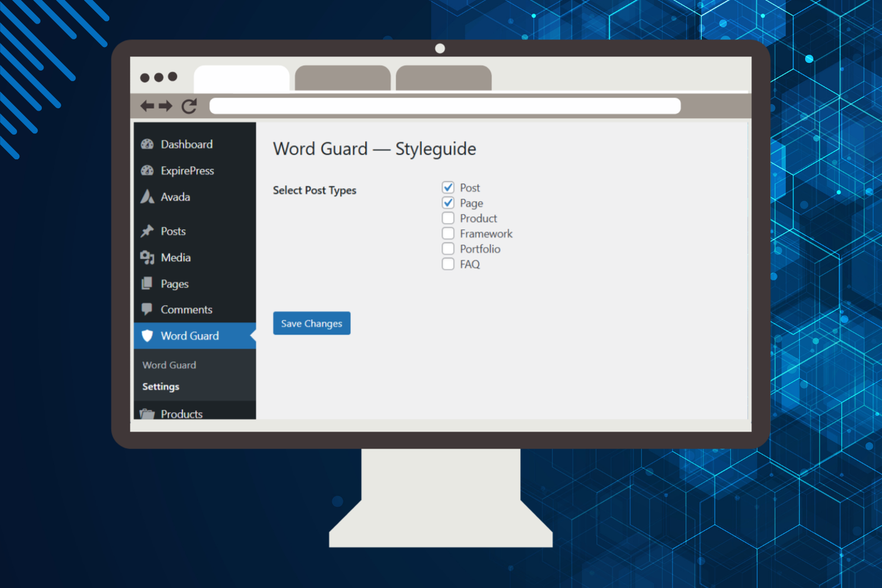Go forward with the browser forward arrow
Viewport: 882px width, 588px height.
coord(166,106)
